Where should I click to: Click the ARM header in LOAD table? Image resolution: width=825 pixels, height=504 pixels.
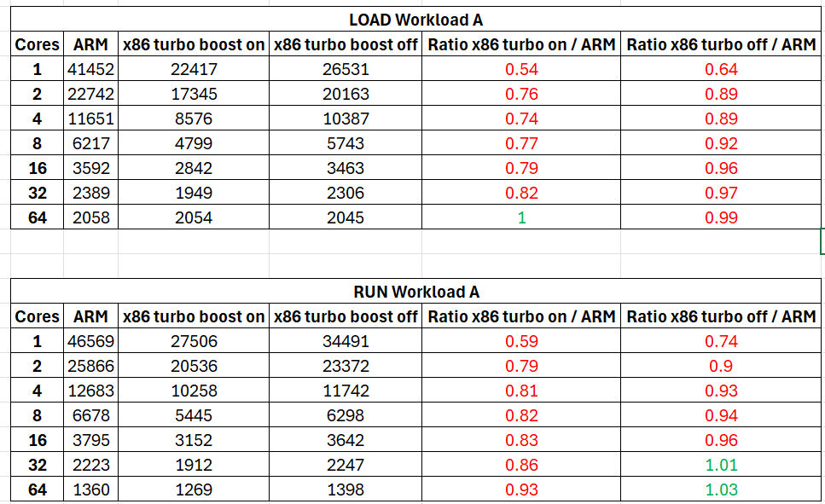point(90,44)
